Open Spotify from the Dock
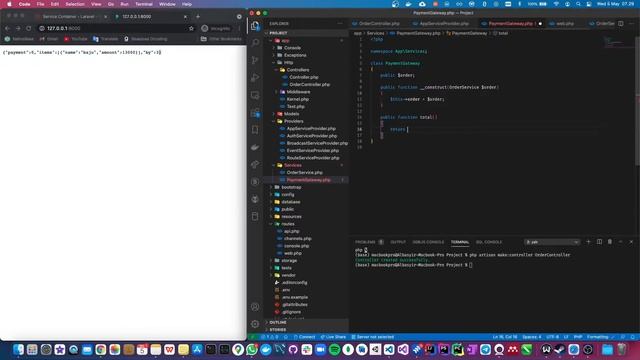This screenshot has width=640, height=360. [334, 349]
